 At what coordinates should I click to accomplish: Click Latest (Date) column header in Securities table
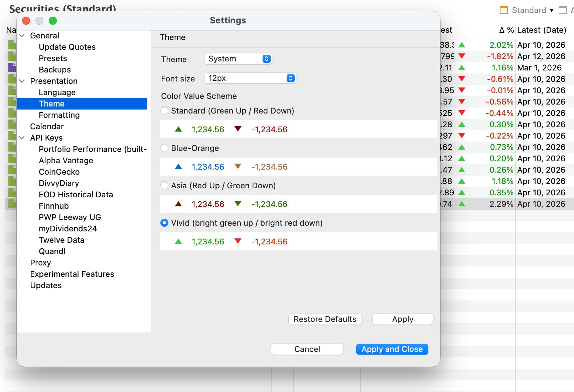(x=542, y=30)
